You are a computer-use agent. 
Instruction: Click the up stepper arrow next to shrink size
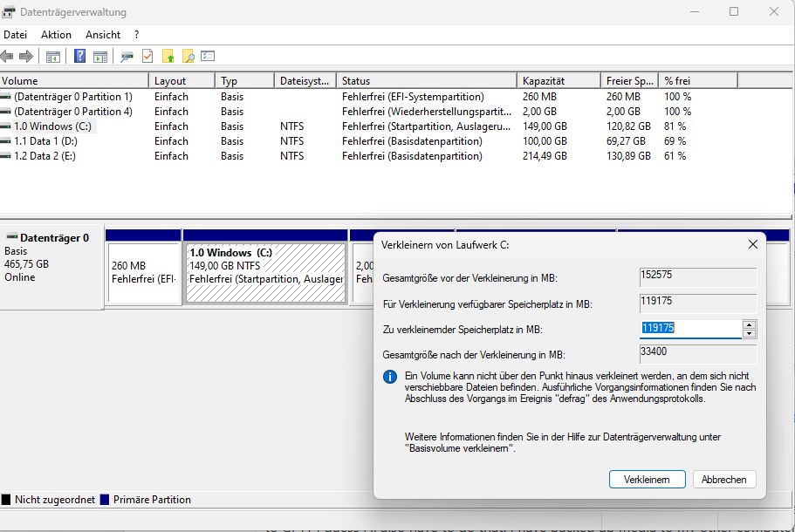click(x=749, y=325)
